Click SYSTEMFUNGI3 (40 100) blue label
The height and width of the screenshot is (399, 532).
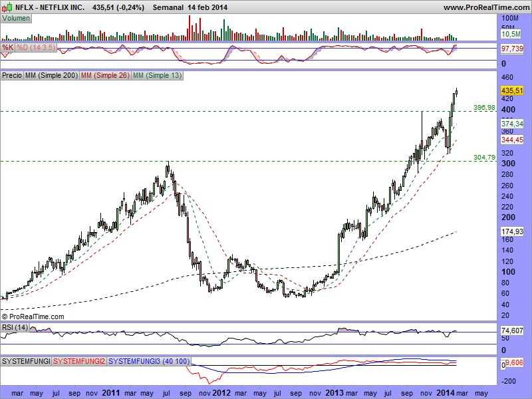click(x=149, y=361)
